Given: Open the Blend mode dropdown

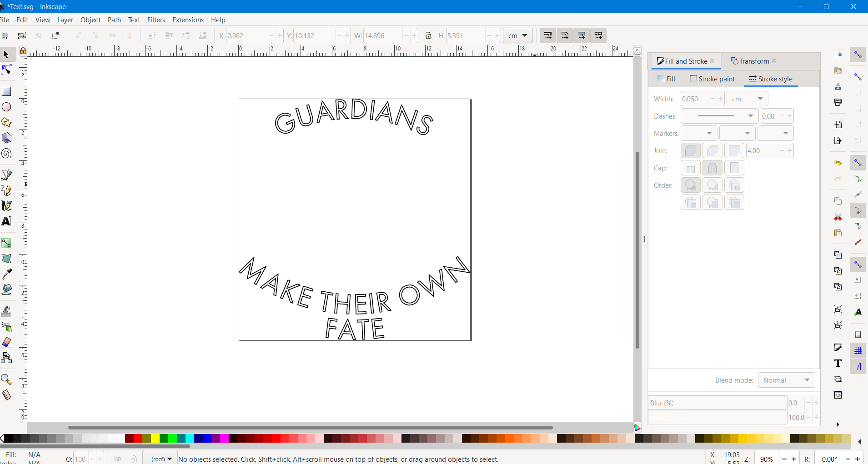Looking at the screenshot, I should point(787,380).
